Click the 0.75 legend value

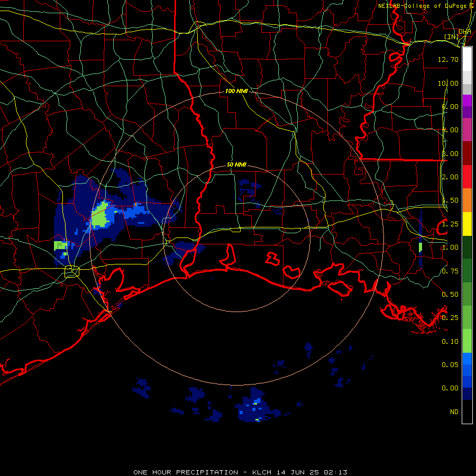pyautogui.click(x=450, y=271)
